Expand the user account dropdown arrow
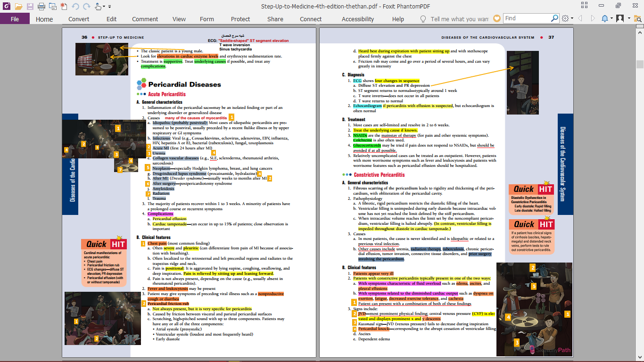This screenshot has height=362, width=644. click(628, 19)
